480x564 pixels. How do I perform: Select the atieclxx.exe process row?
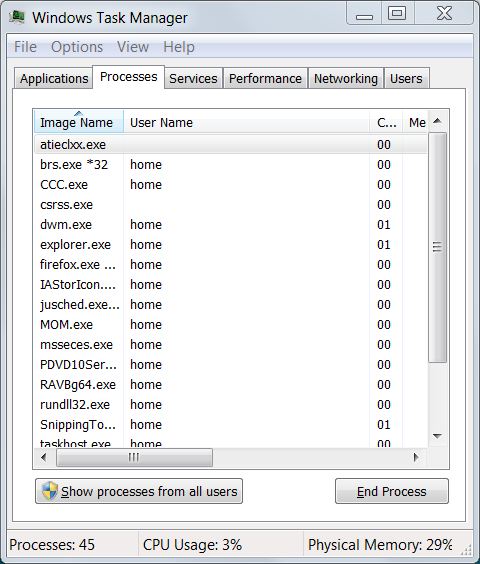pyautogui.click(x=231, y=145)
